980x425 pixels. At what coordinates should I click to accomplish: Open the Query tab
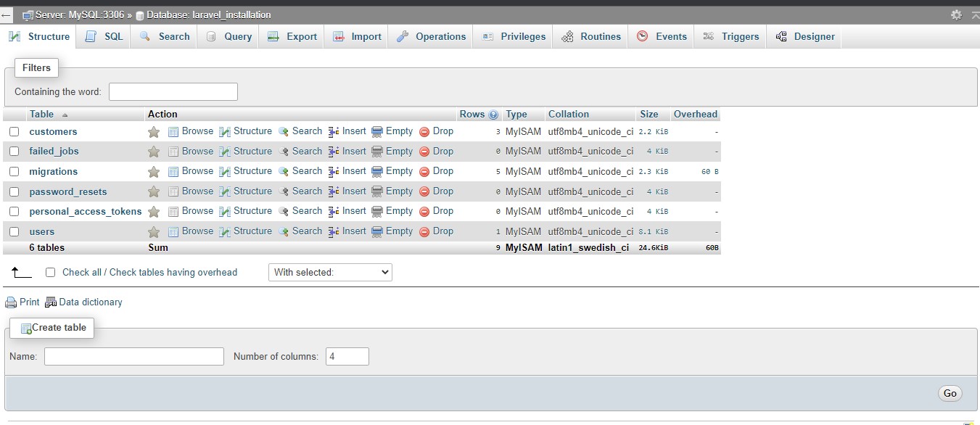(x=228, y=37)
